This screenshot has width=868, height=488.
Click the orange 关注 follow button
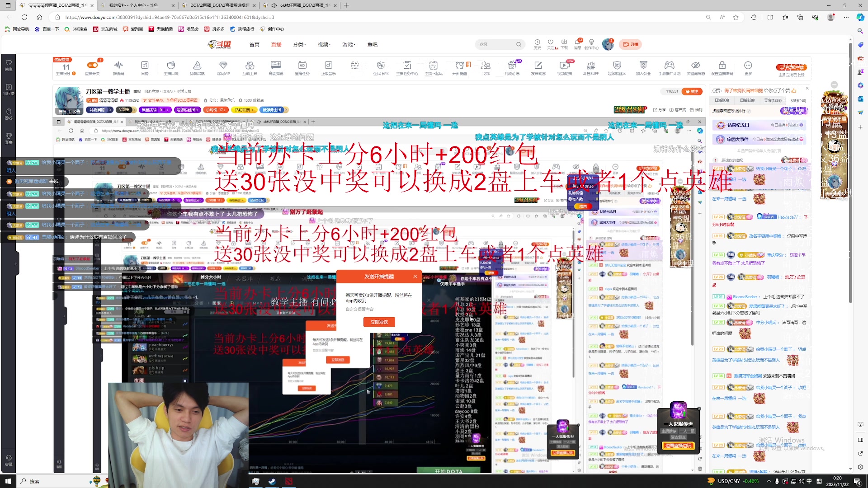point(692,91)
